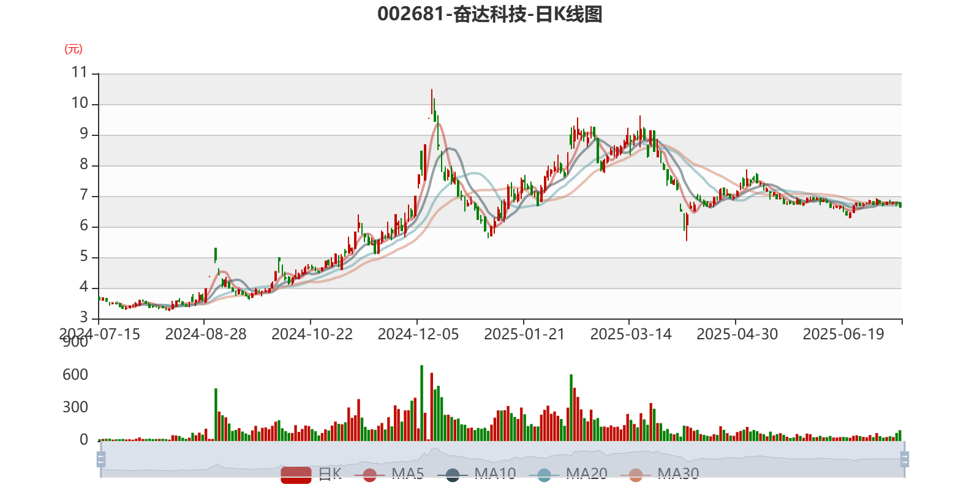
Task: Toggle the MA10 dark gray legend marker
Action: coord(453,474)
